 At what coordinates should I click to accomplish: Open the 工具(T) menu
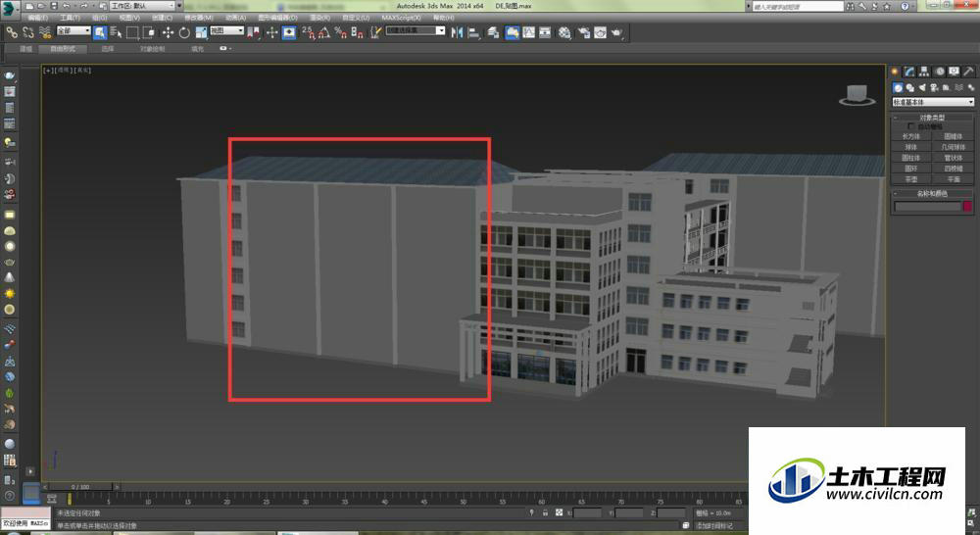[70, 18]
